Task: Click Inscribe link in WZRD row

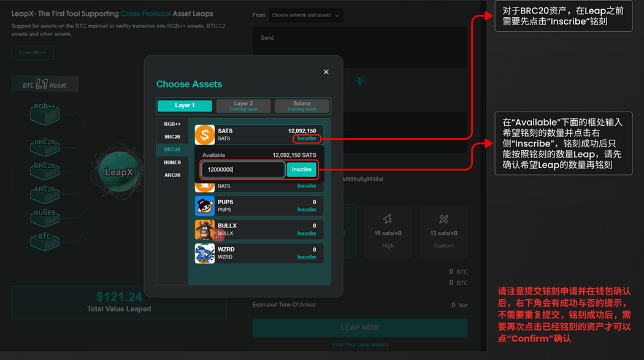Action: coord(307,257)
